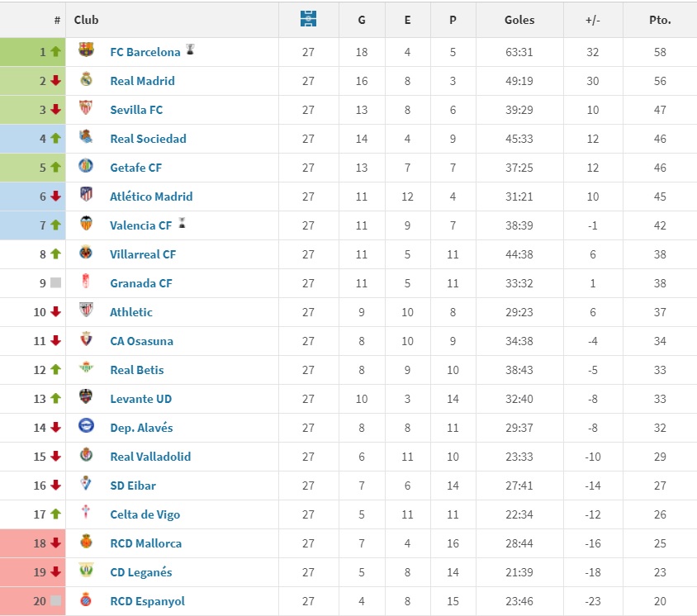Click the Dep. Alavés blue crest
Screen dimensions: 697x616
click(86, 425)
